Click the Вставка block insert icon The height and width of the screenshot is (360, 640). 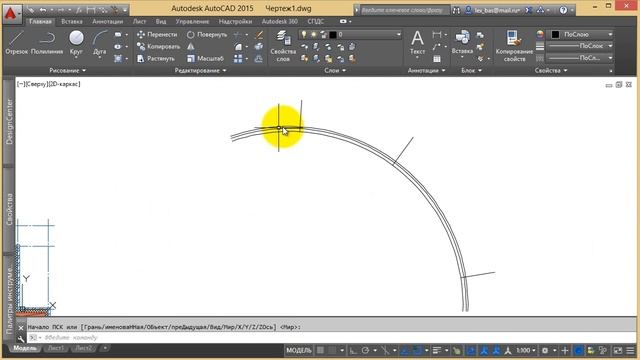point(462,42)
